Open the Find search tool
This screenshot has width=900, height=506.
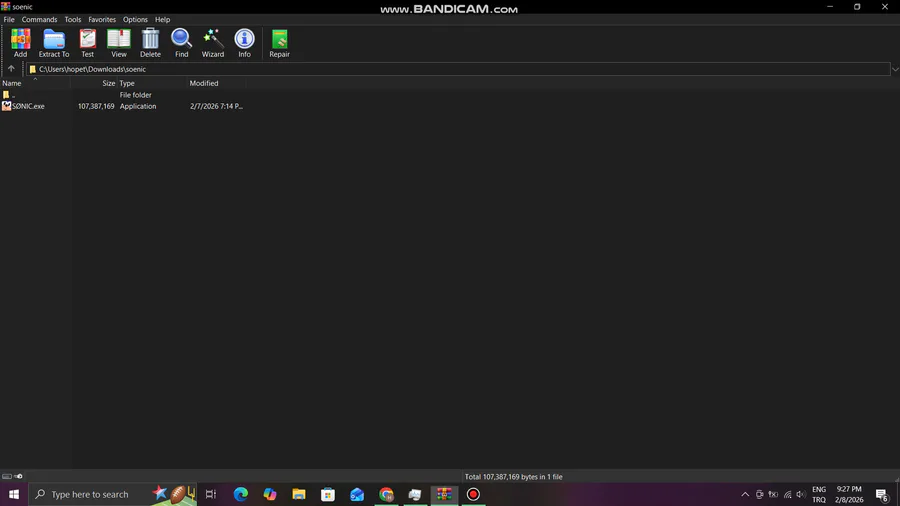pos(181,43)
